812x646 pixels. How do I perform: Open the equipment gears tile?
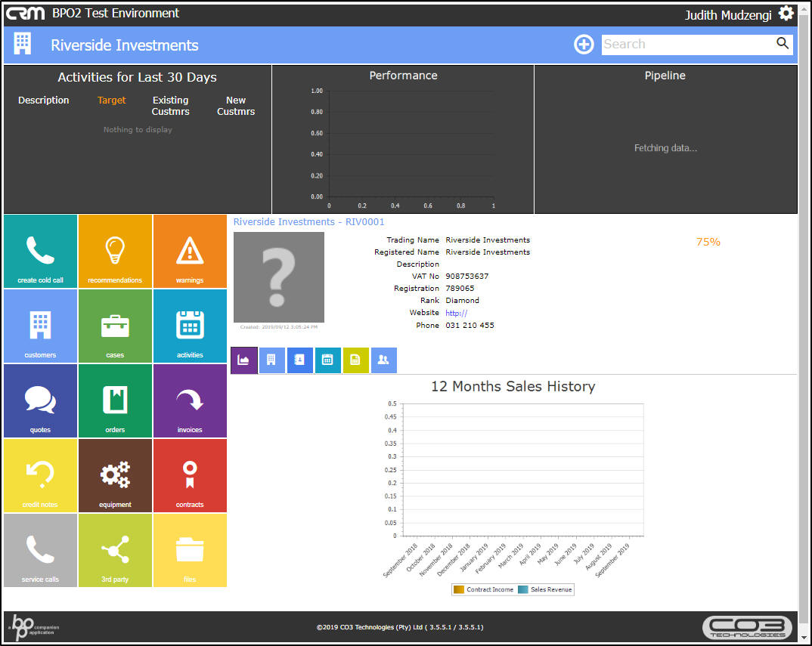115,476
